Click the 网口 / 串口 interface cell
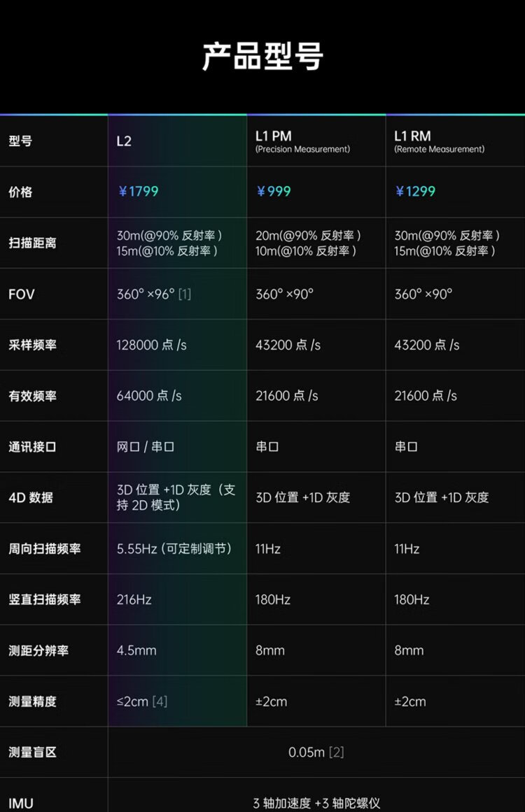Screen dimensions: 525x812 145,447
